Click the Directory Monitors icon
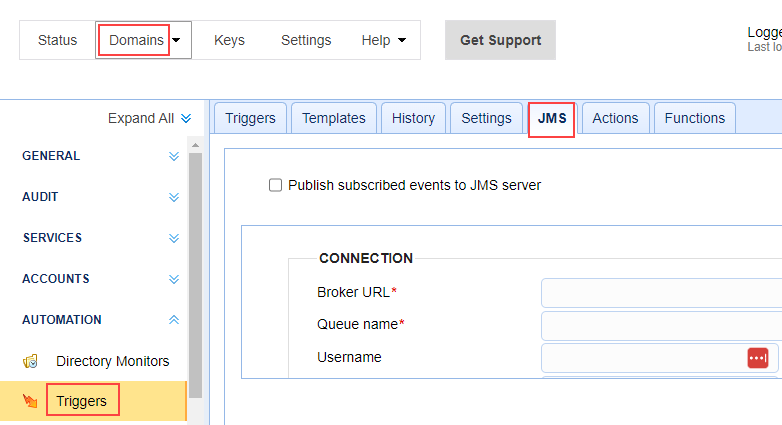This screenshot has width=782, height=425. pos(31,361)
